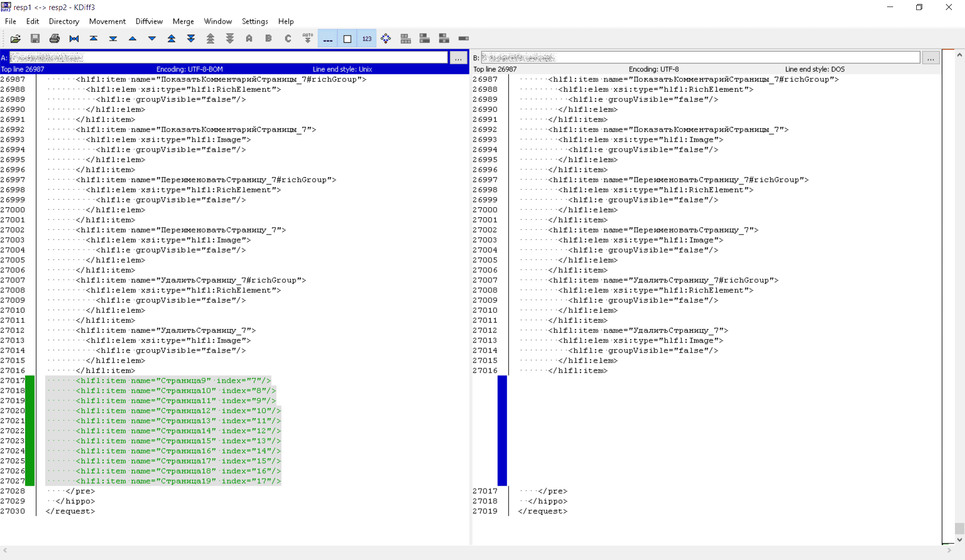The image size is (965, 560).
Task: Click the split screen view toolbar icon
Action: pyautogui.click(x=463, y=39)
